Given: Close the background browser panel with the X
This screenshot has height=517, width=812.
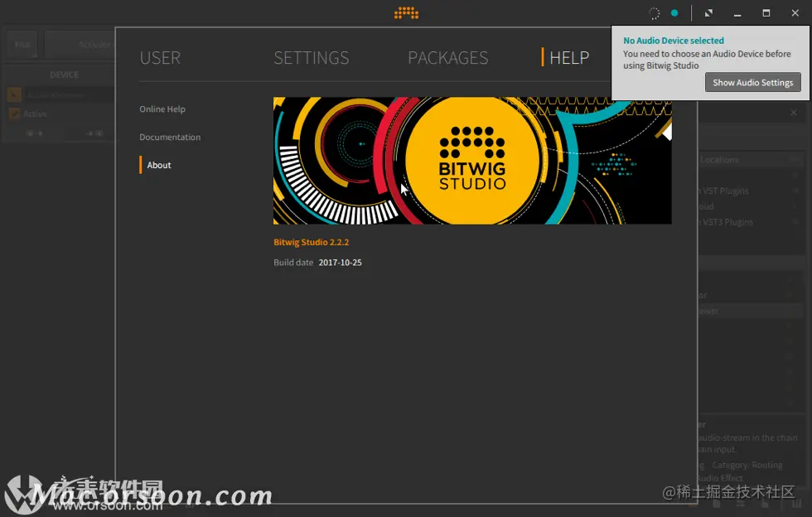Looking at the screenshot, I should [794, 113].
